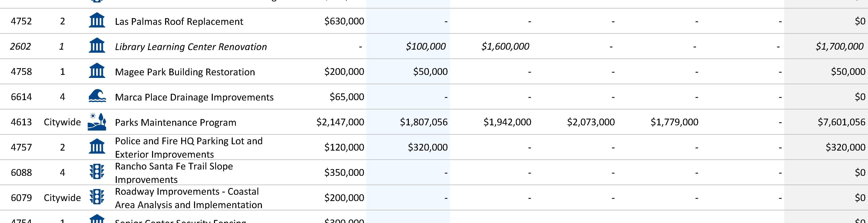This screenshot has width=868, height=223.
Task: Click the $1,700,000 Library Learning Center total
Action: pyautogui.click(x=839, y=46)
